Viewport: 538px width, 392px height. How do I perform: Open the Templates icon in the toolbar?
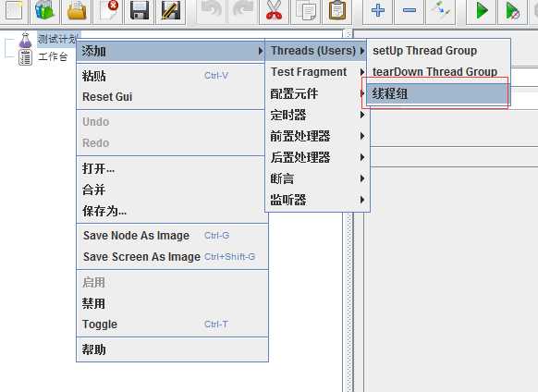point(45,10)
